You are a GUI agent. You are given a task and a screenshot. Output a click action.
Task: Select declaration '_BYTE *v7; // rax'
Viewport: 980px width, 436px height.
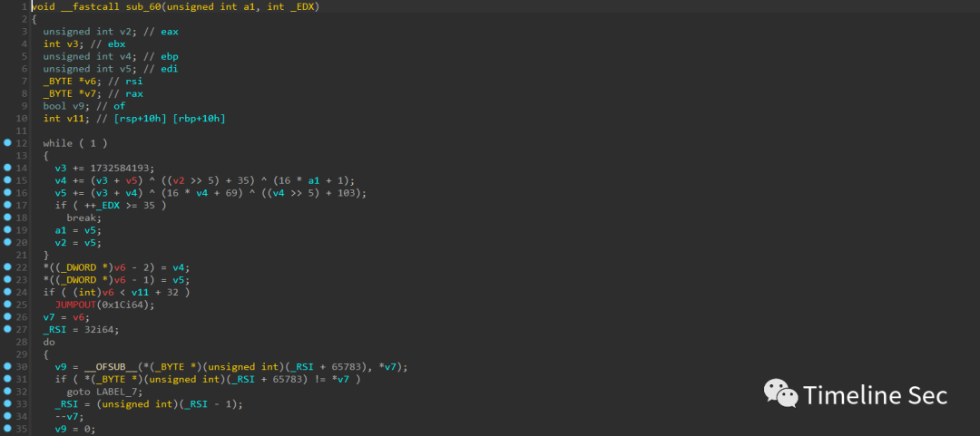[x=93, y=93]
